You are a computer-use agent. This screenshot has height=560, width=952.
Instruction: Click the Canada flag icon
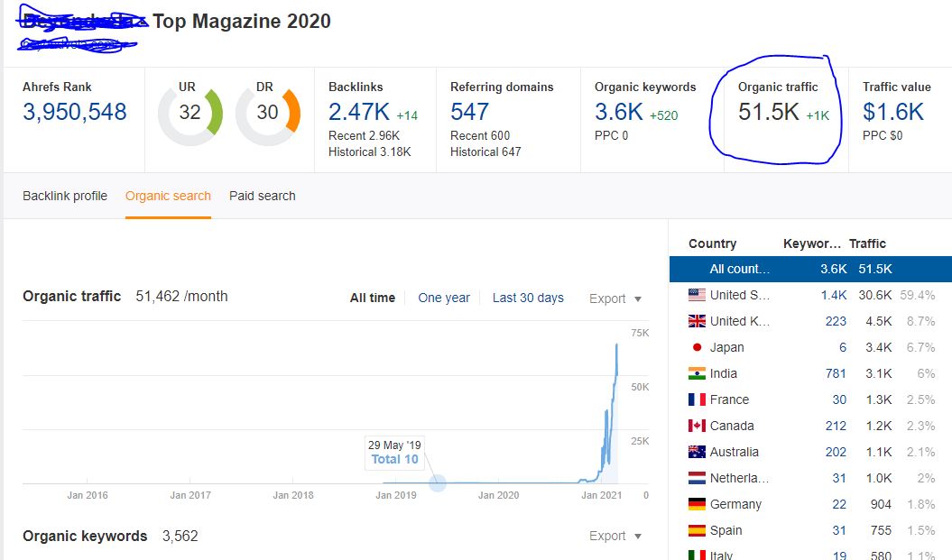[697, 426]
